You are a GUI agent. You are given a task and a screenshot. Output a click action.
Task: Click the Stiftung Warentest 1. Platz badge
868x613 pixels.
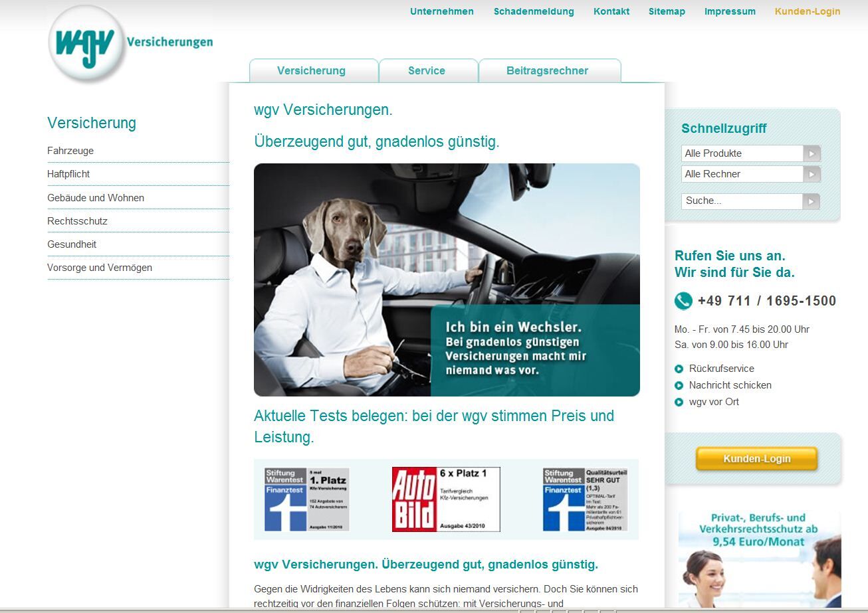[306, 499]
